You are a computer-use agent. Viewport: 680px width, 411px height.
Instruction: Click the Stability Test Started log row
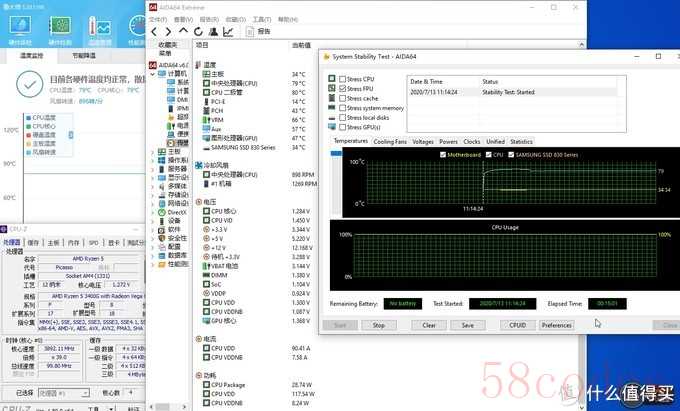click(513, 92)
